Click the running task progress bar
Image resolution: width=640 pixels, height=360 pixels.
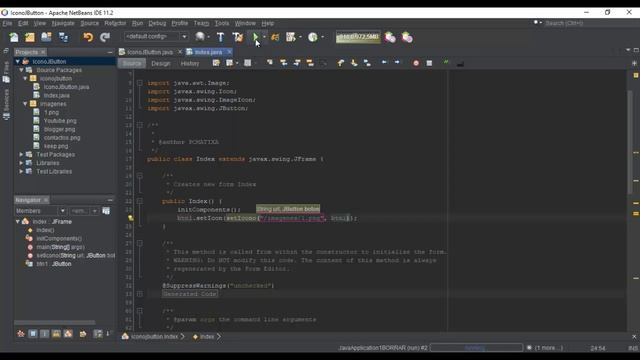click(x=476, y=348)
